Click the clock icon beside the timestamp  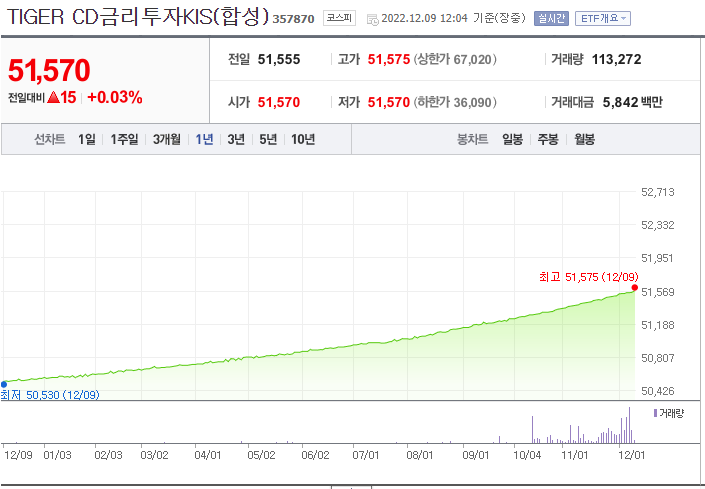[372, 19]
